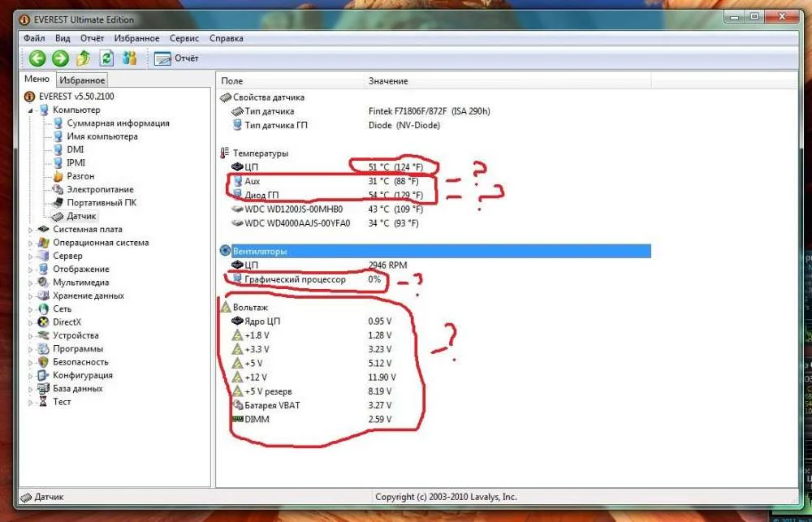
Task: Switch to the Избранное sidebar tab
Action: pos(82,80)
